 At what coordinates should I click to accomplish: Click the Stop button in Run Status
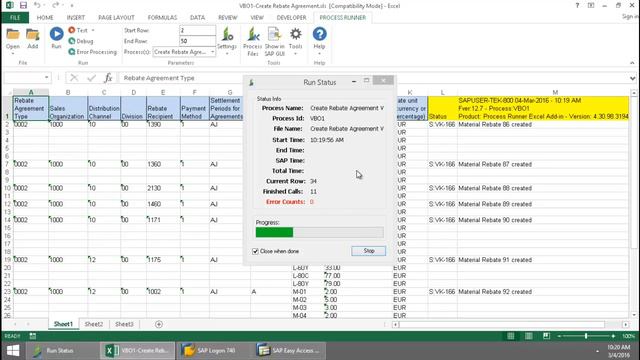369,251
